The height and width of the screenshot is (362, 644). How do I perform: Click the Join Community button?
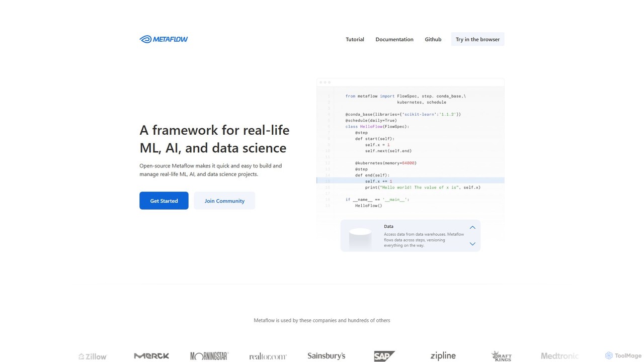(224, 201)
